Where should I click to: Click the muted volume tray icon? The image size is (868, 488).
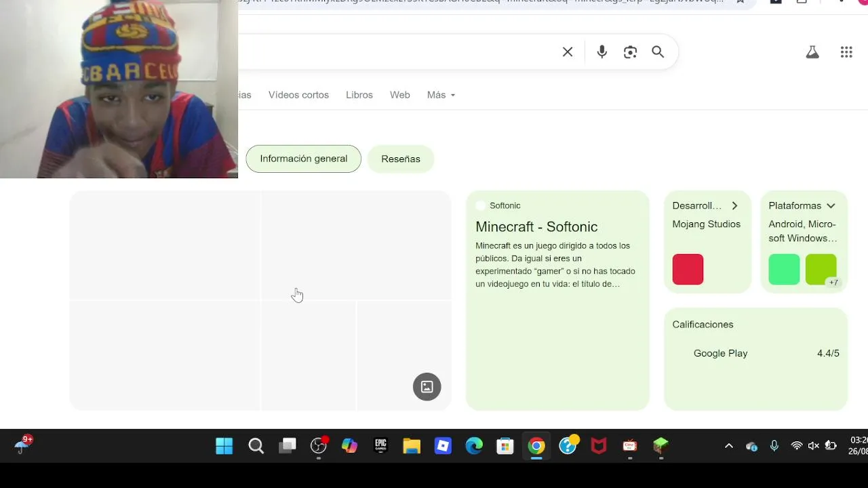[x=814, y=446]
